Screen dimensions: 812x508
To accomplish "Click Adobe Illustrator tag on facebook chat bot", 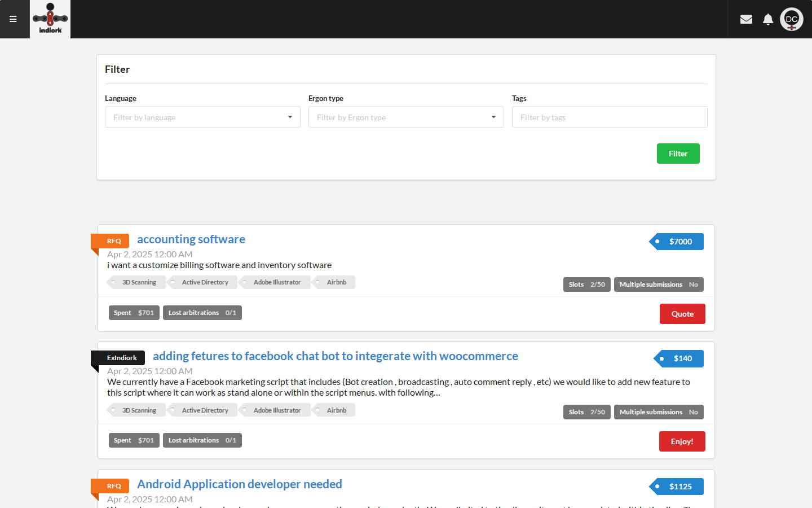I will [275, 410].
